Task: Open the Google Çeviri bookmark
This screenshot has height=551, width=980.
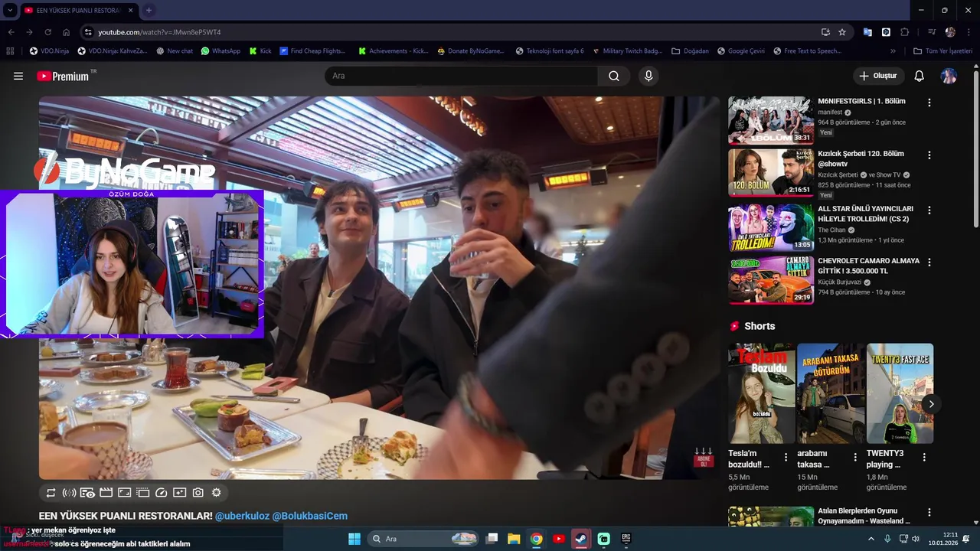Action: click(x=740, y=51)
